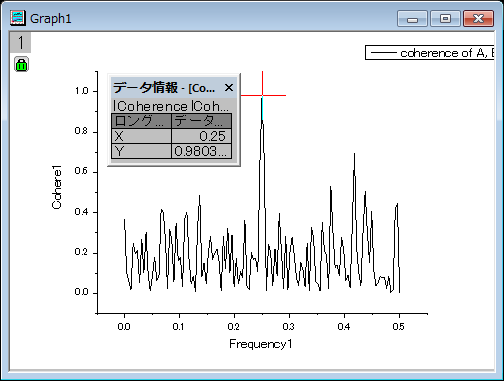Click the green lock icon below layer 1
This screenshot has height=381, width=504.
(21, 64)
